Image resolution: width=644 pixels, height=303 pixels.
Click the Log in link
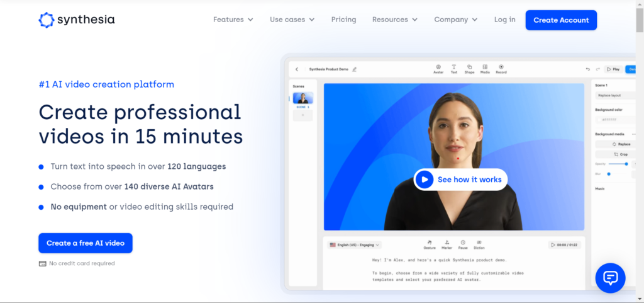point(504,20)
